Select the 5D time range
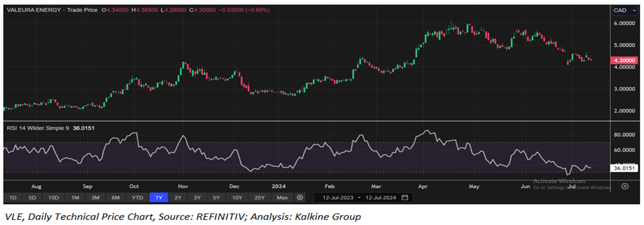The image size is (644, 225). coord(32,198)
